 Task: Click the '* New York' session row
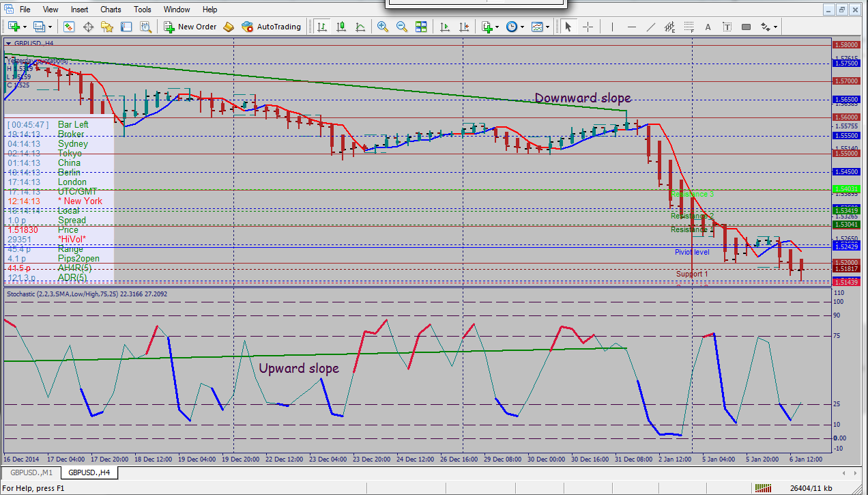pyautogui.click(x=55, y=201)
